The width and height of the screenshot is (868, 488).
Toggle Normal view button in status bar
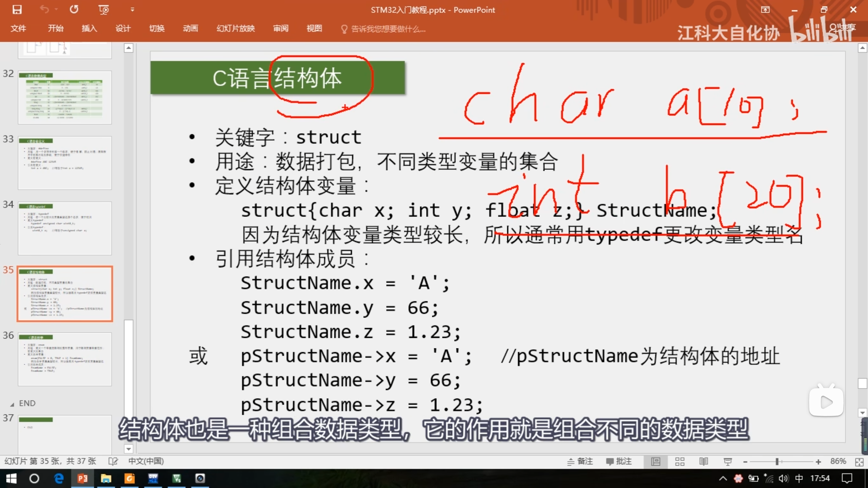(656, 462)
